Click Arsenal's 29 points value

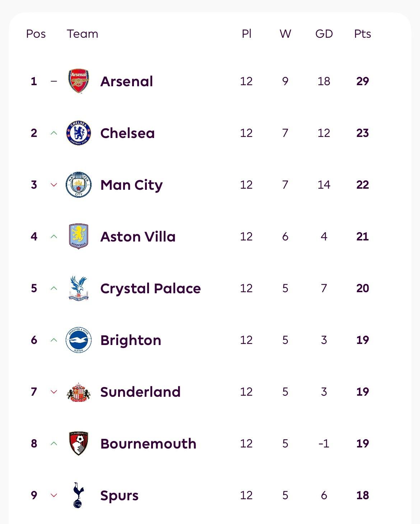(x=362, y=81)
